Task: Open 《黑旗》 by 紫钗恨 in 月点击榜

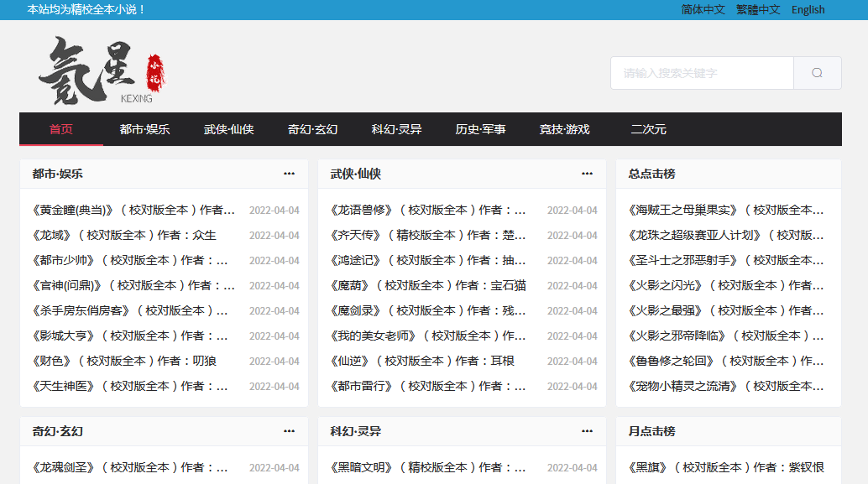Action: (726, 467)
